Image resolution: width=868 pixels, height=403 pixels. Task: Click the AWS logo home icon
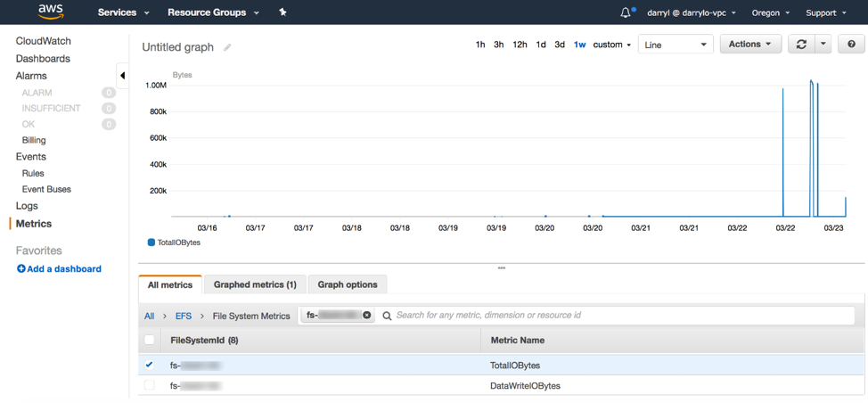click(x=52, y=12)
